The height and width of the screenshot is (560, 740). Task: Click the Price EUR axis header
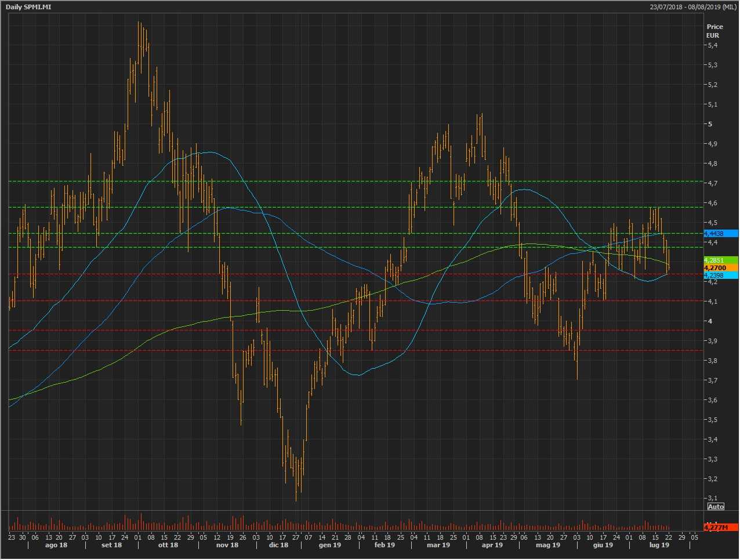click(714, 31)
